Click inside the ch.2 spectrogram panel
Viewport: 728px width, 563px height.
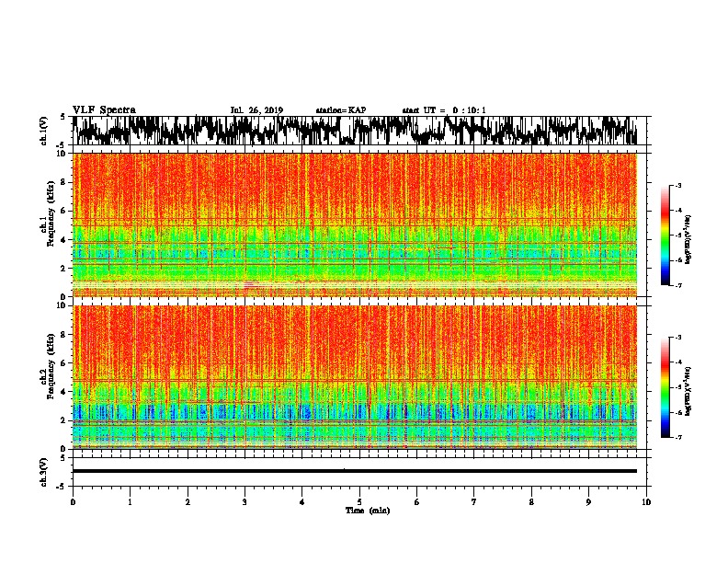pyautogui.click(x=355, y=377)
